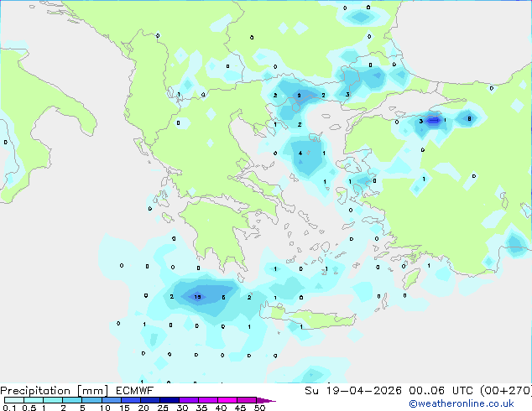Click the '8' precipitation value over northern Turkey
Viewport: 532px width, 411px height.
469,119
